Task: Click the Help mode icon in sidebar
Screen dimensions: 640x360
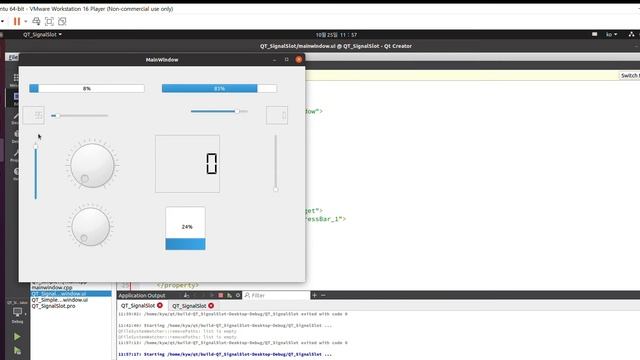Action: tap(16, 173)
